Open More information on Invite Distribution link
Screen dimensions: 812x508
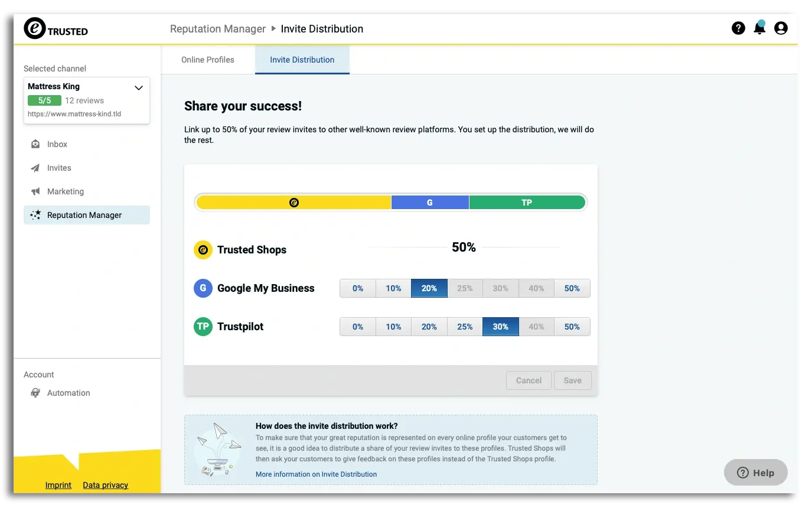pyautogui.click(x=316, y=474)
